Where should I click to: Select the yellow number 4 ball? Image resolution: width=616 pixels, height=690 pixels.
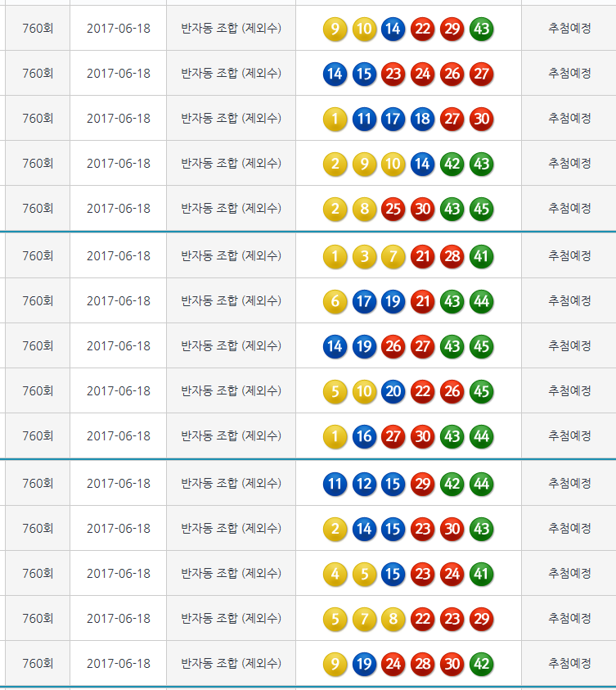point(335,574)
